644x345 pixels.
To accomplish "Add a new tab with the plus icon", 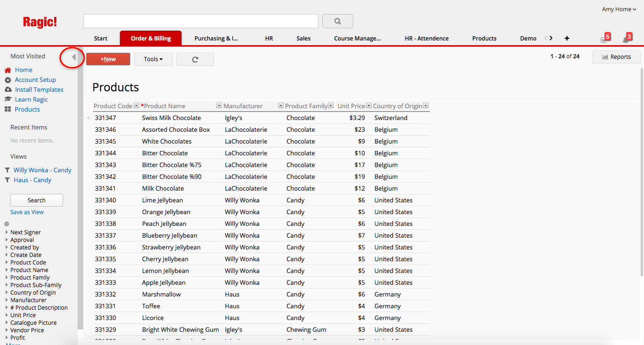I will (x=566, y=38).
